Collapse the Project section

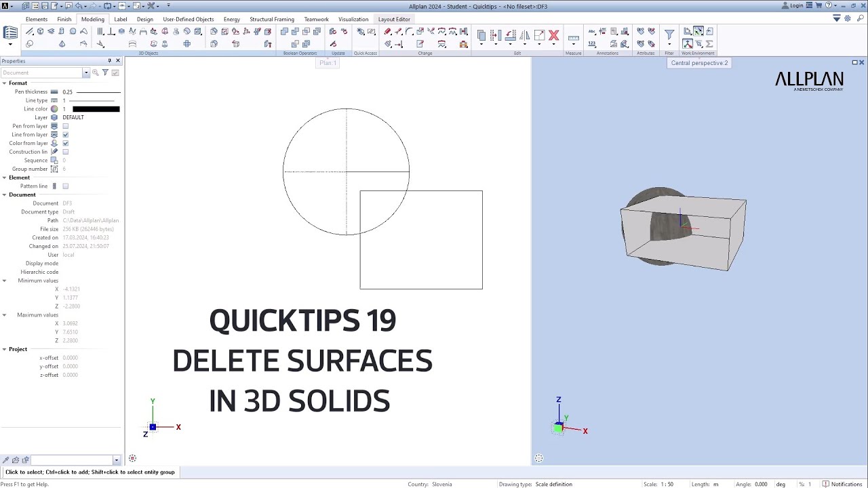(4, 349)
